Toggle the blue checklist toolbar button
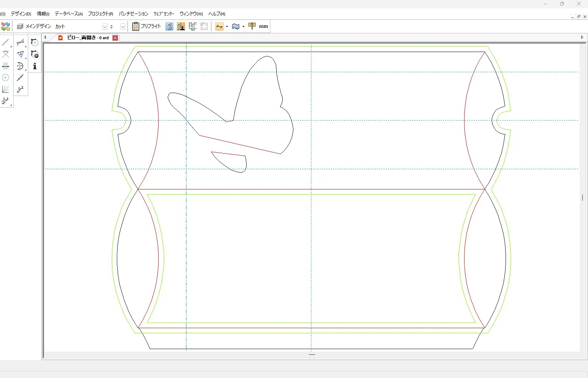This screenshot has height=378, width=588. pos(169,26)
